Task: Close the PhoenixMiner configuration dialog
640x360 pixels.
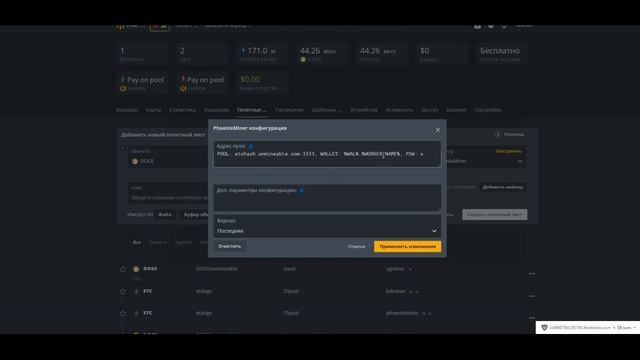Action: click(x=438, y=130)
